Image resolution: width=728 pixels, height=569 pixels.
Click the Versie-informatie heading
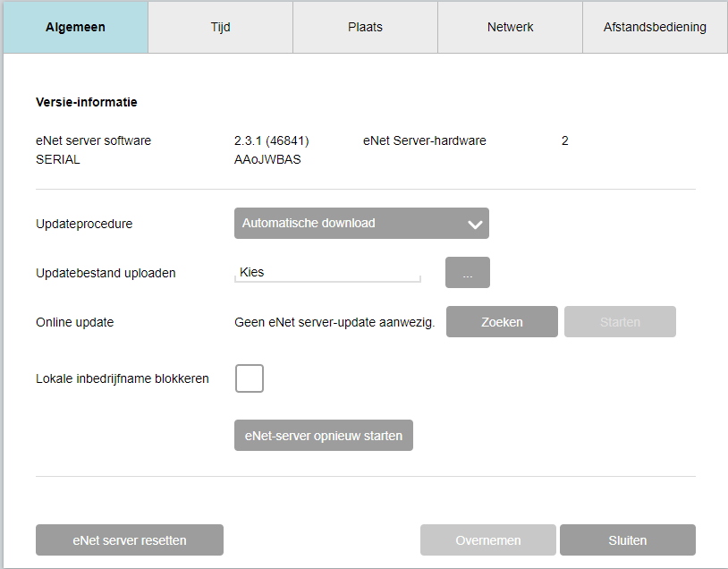coord(87,102)
